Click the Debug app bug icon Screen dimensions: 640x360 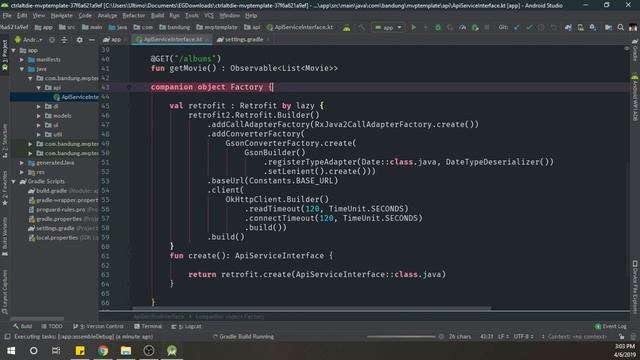[438, 27]
